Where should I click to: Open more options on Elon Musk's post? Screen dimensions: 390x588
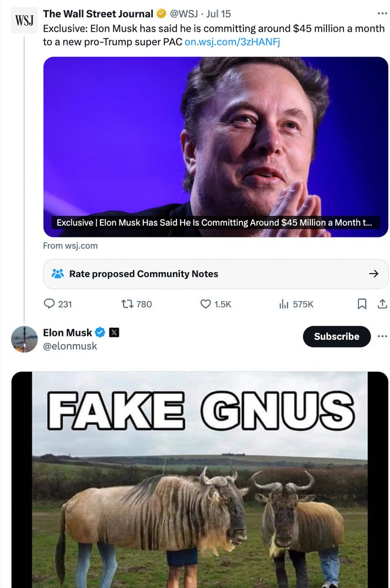(x=382, y=336)
